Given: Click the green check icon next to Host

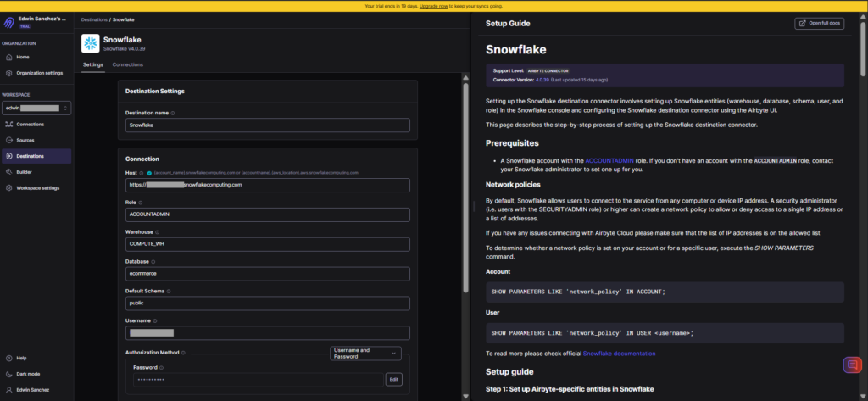Looking at the screenshot, I should point(149,173).
